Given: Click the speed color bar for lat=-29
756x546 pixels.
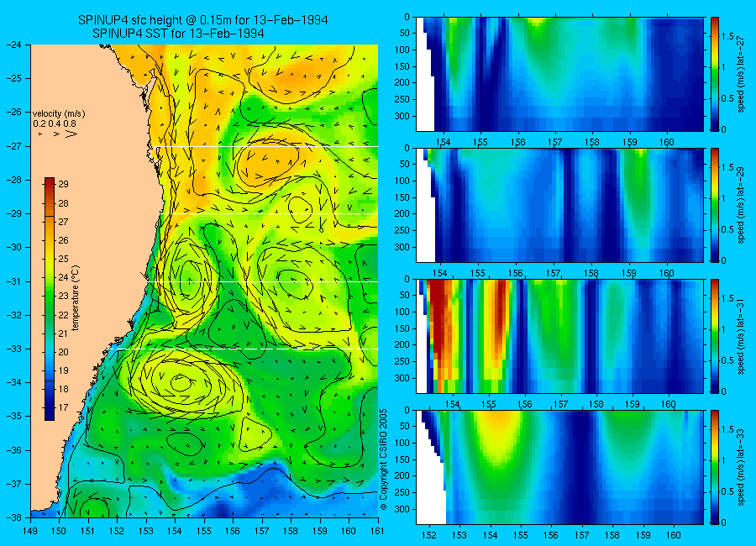Looking at the screenshot, I should pyautogui.click(x=715, y=206).
